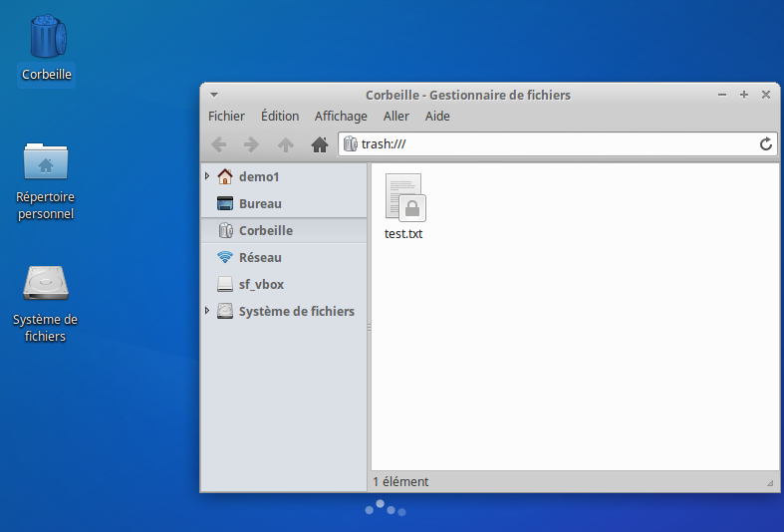Open the Fichier menu
784x532 pixels.
pyautogui.click(x=226, y=117)
